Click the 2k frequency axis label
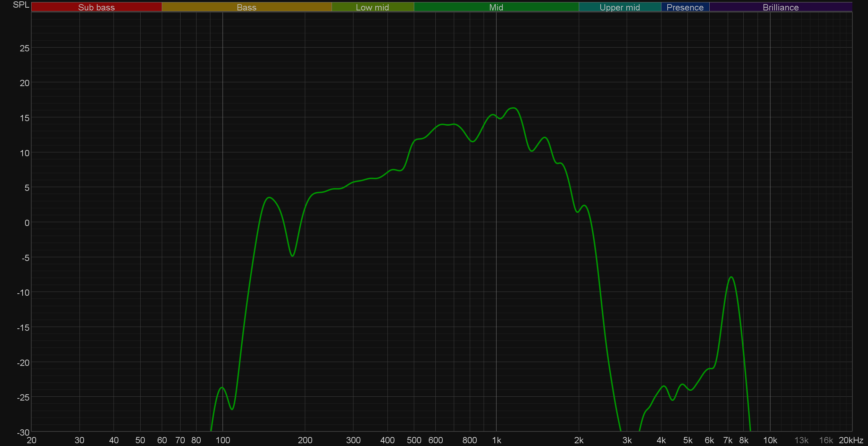 point(578,440)
